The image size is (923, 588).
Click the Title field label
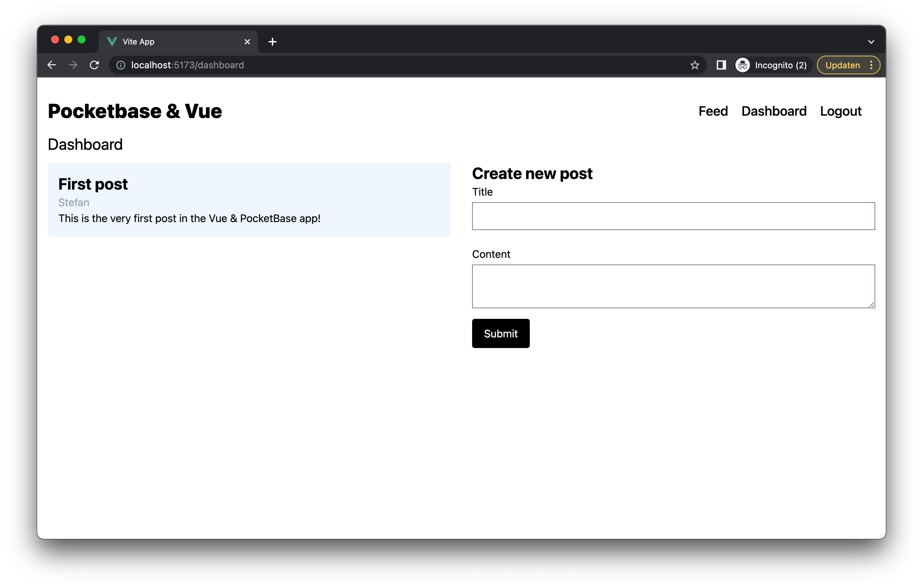click(x=482, y=192)
